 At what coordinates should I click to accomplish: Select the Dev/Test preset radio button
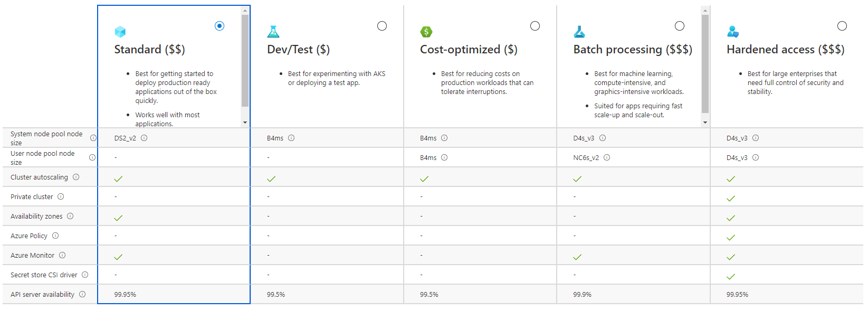click(x=382, y=26)
